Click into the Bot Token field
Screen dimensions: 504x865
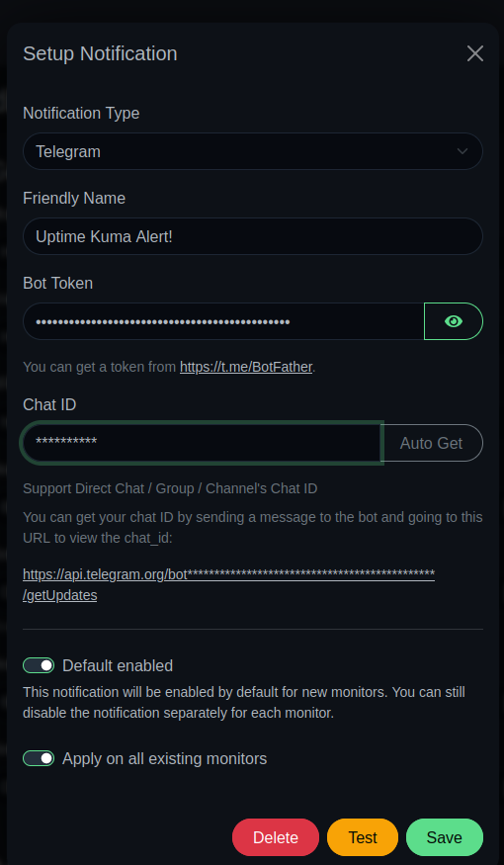click(x=223, y=321)
